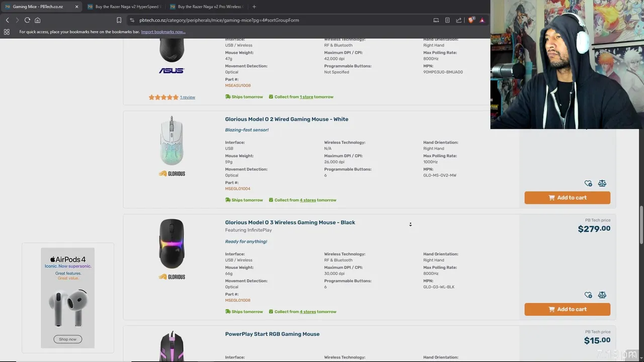
Task: Add Glorious Model O 3 to cart
Action: pyautogui.click(x=568, y=309)
